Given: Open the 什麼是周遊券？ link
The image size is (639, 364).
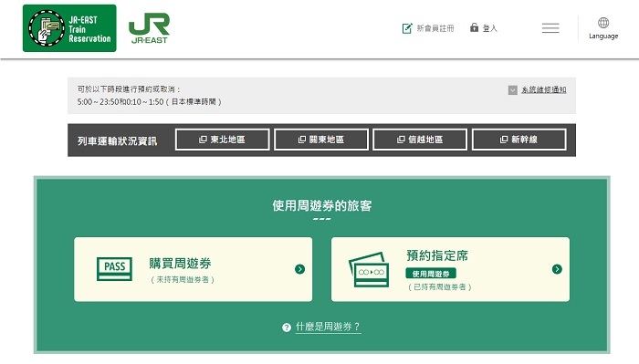Looking at the screenshot, I should pos(328,327).
